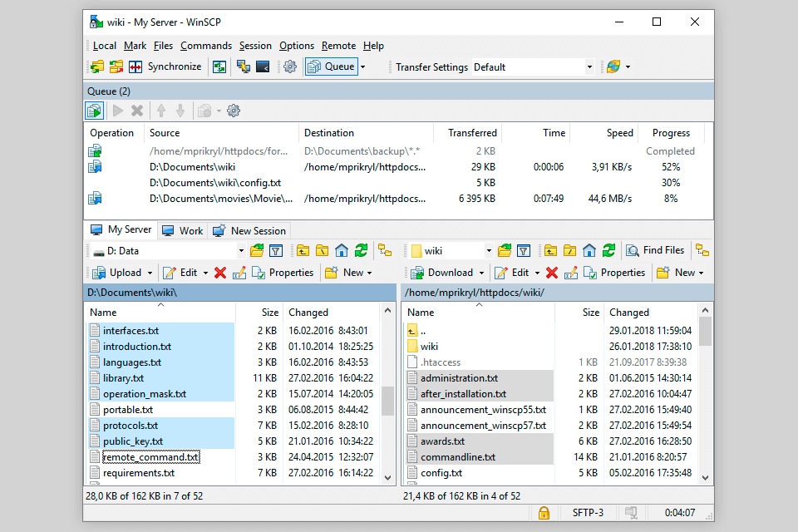Click the folder icon with green circular arrows in top toolbar
The width and height of the screenshot is (798, 532).
point(97,66)
